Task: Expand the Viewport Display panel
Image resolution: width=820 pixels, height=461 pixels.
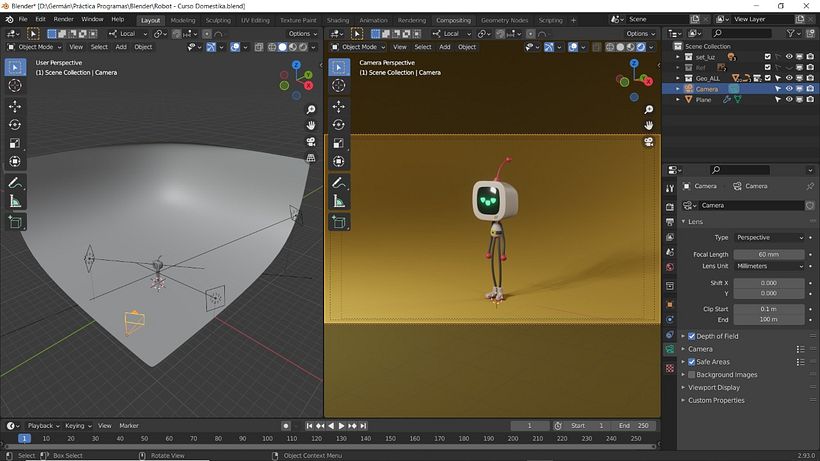Action: point(714,387)
